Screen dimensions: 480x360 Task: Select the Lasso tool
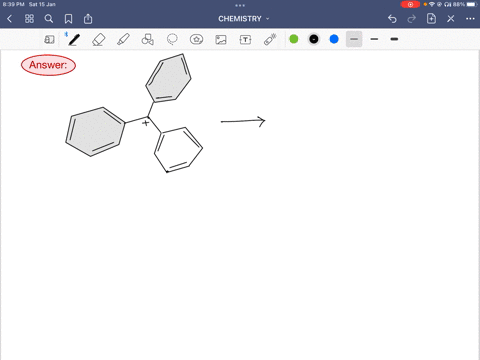point(172,40)
